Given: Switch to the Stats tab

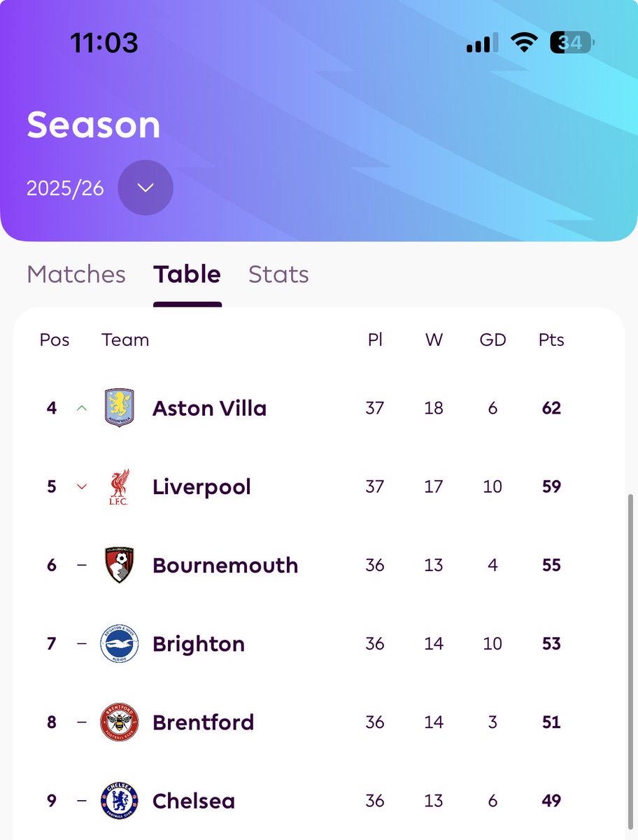Looking at the screenshot, I should pyautogui.click(x=278, y=274).
